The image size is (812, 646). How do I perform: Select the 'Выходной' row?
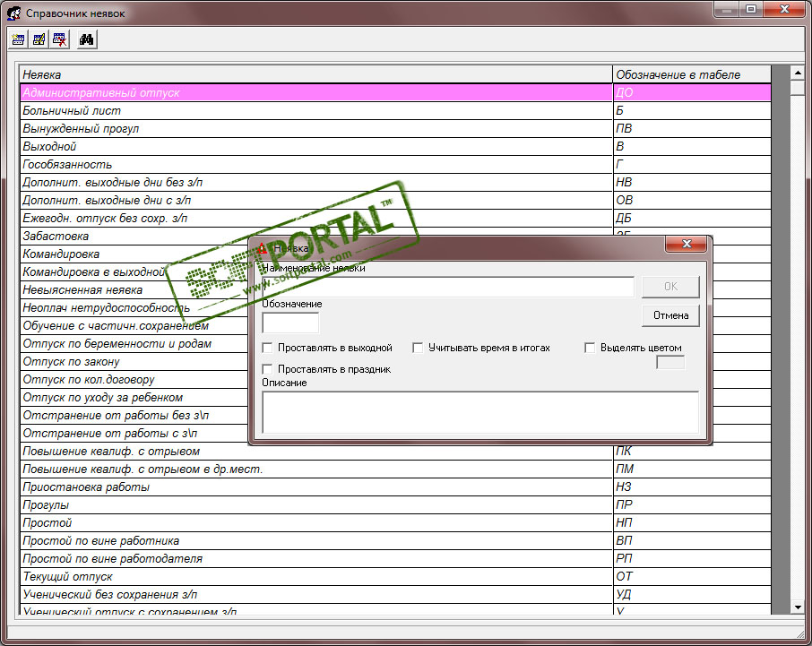(x=395, y=146)
